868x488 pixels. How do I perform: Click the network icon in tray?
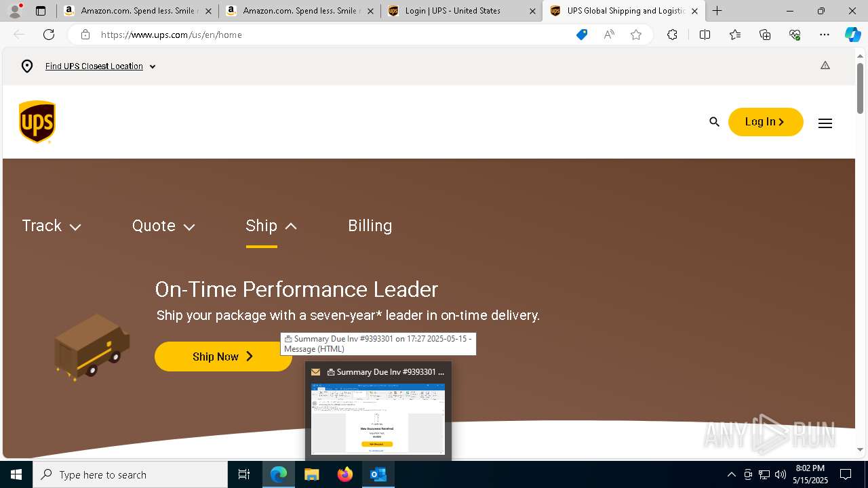764,474
